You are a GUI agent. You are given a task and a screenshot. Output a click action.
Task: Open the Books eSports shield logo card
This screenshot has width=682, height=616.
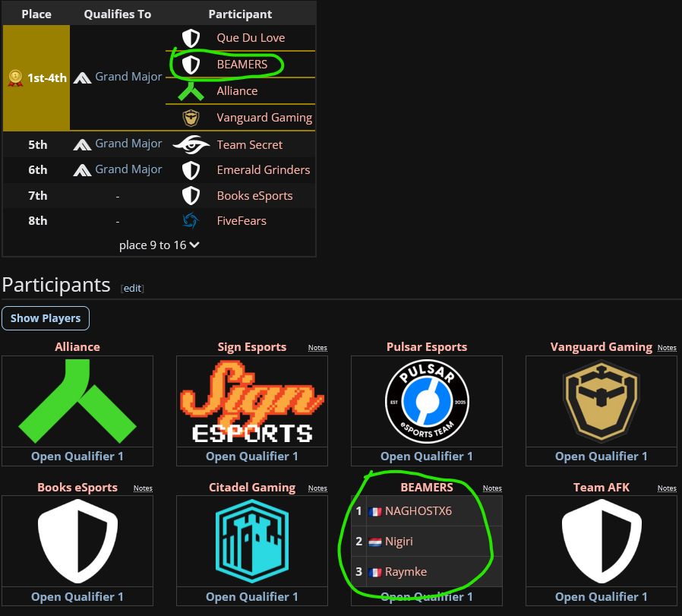point(77,541)
